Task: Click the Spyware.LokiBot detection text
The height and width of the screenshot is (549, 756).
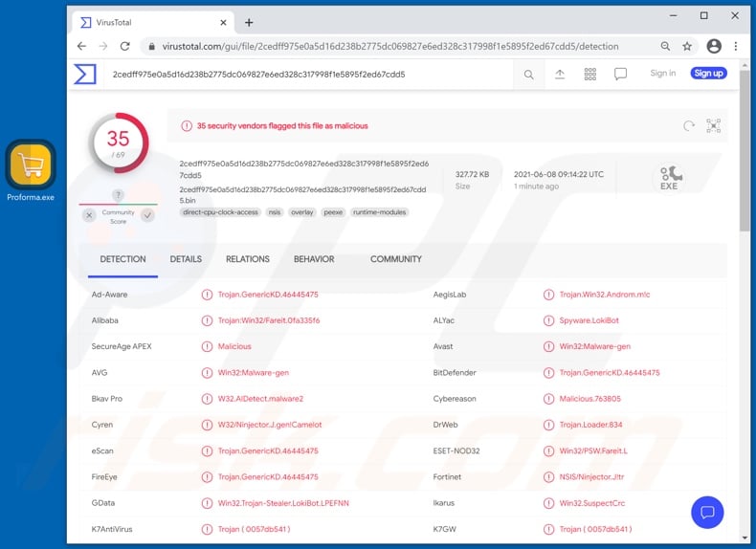Action: point(589,320)
